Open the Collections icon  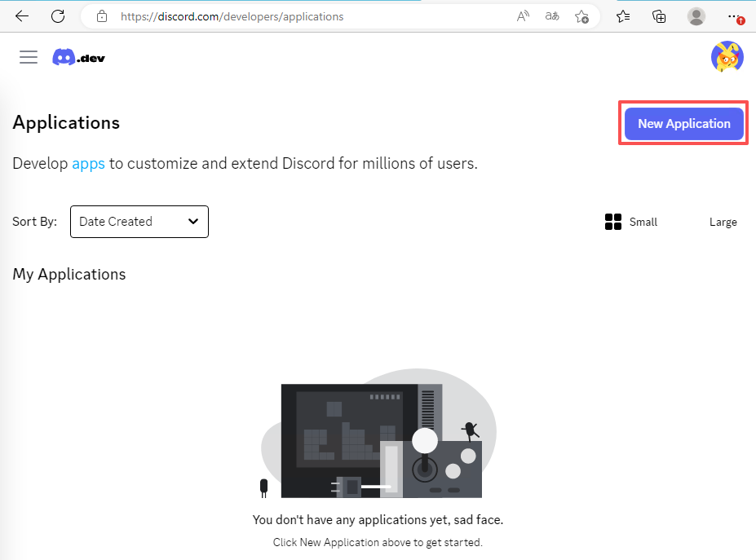pyautogui.click(x=659, y=16)
